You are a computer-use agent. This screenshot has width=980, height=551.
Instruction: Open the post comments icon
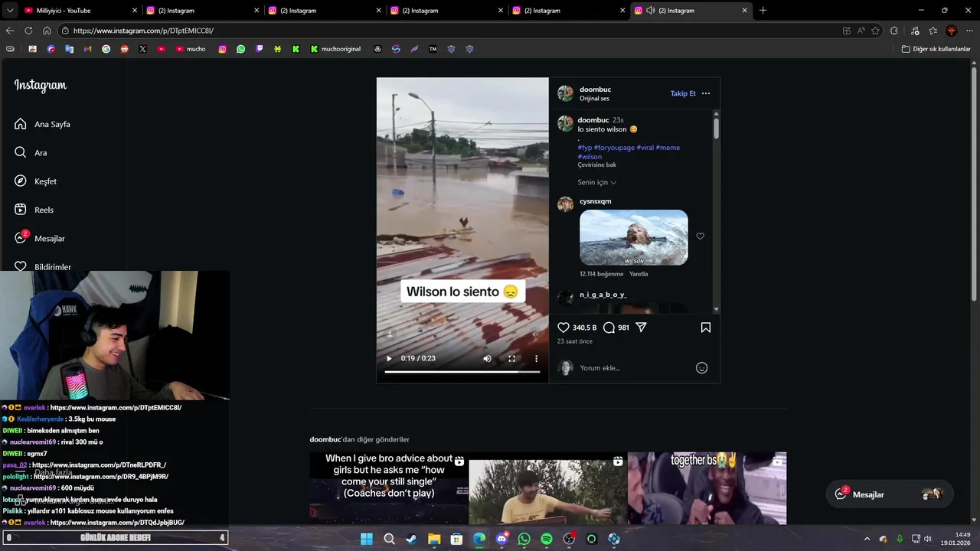[x=609, y=328]
